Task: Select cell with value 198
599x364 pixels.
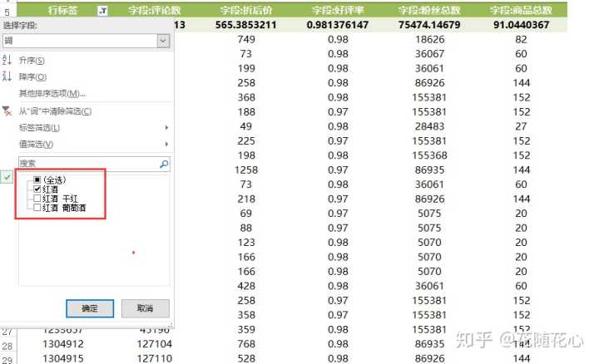Action: click(246, 155)
